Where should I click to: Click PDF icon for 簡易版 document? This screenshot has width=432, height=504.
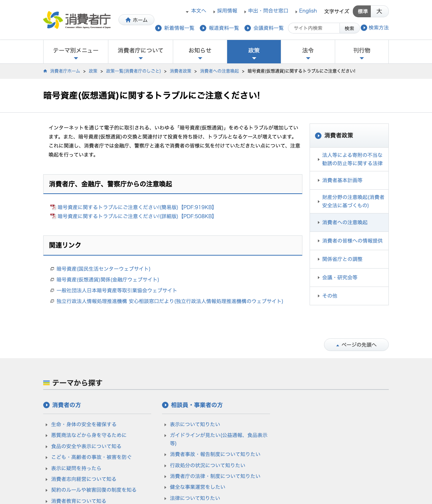(53, 207)
